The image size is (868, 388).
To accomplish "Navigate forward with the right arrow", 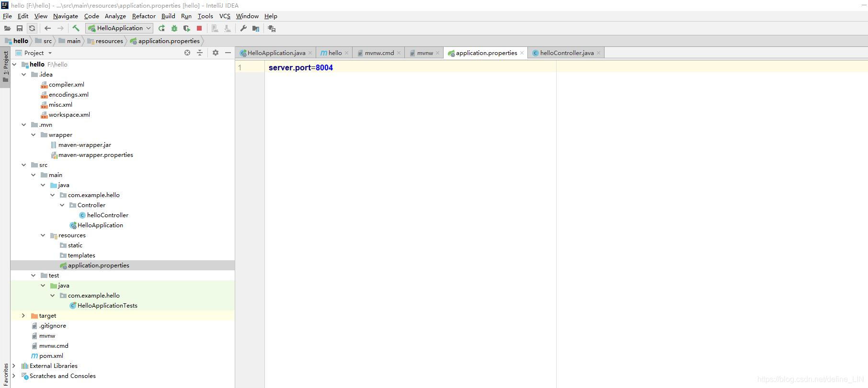I will [x=60, y=28].
